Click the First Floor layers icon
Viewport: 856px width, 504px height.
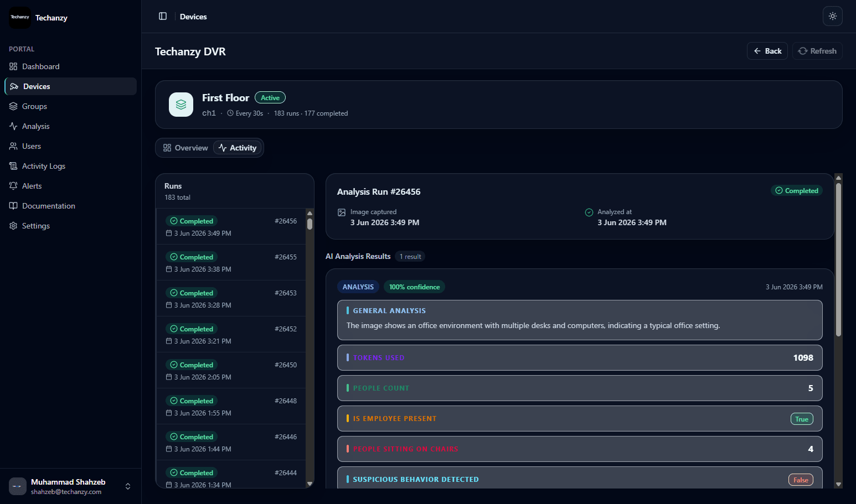click(x=181, y=105)
